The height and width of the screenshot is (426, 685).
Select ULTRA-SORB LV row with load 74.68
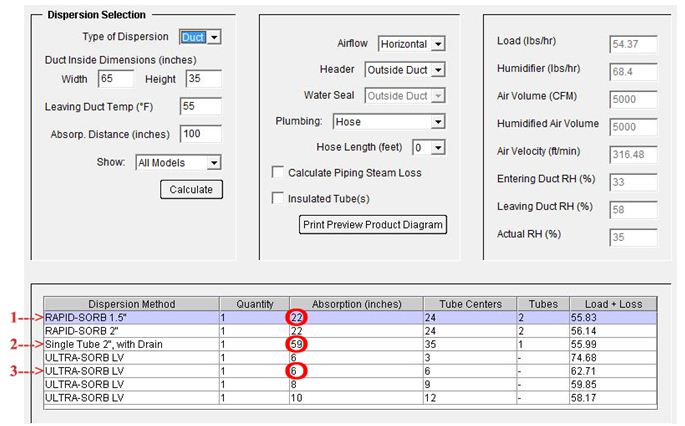[x=350, y=357]
